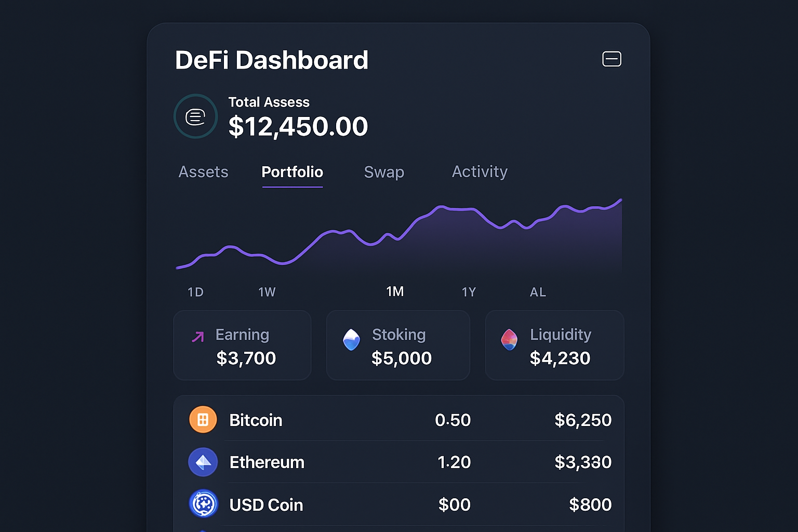
Task: Click the Liquidity flame icon
Action: 510,340
